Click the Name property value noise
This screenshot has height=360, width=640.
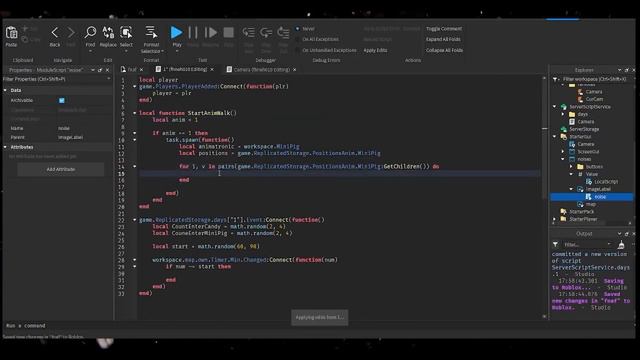[64, 128]
